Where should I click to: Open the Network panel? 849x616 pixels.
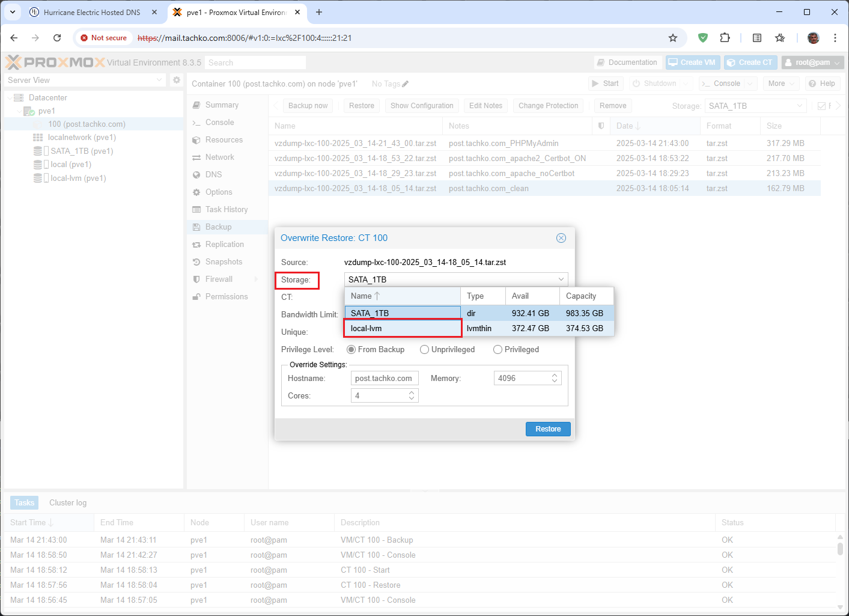pos(220,157)
